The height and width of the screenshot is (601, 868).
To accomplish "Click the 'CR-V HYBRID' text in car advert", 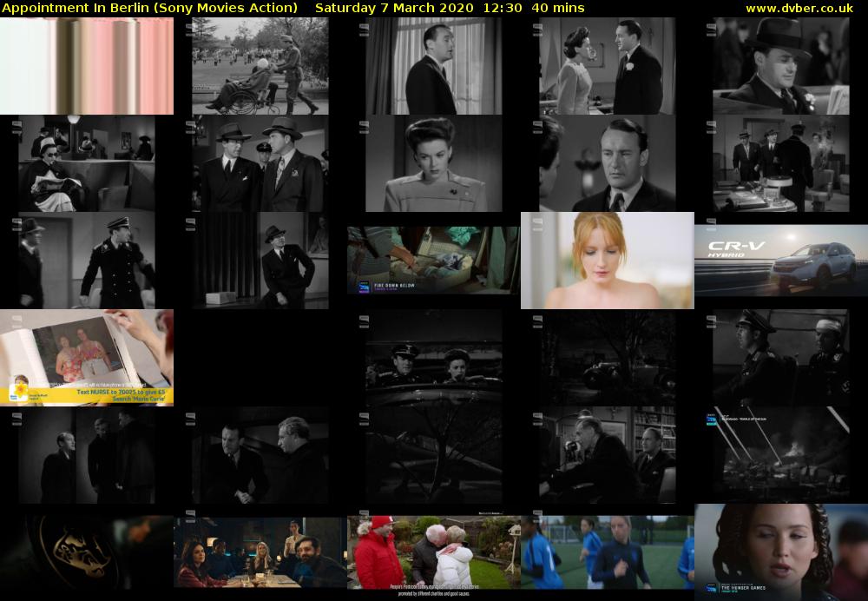I will pyautogui.click(x=736, y=248).
